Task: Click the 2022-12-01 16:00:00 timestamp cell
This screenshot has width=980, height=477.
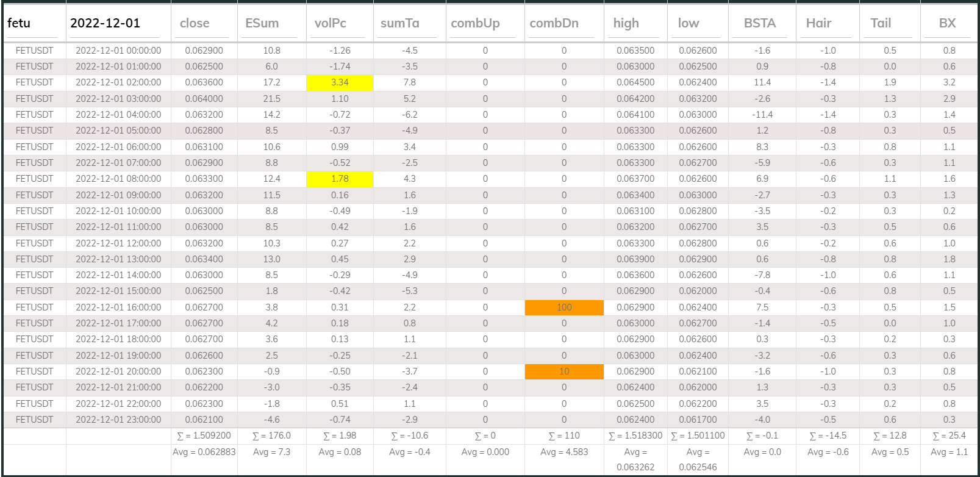Action: click(118, 307)
